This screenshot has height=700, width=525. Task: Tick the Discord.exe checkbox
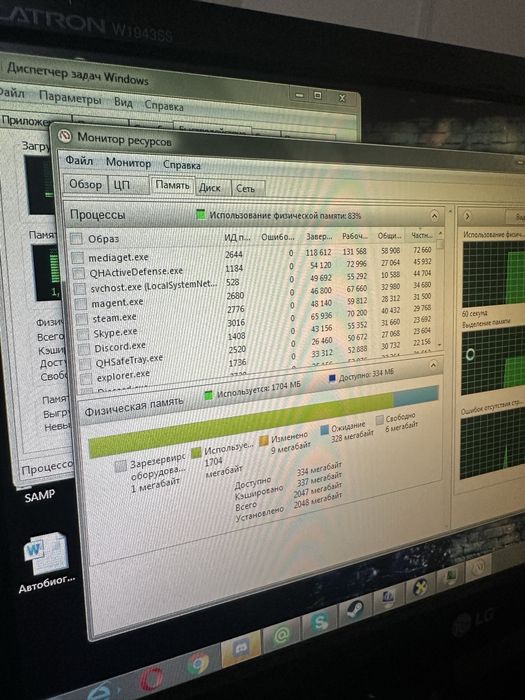click(x=84, y=349)
